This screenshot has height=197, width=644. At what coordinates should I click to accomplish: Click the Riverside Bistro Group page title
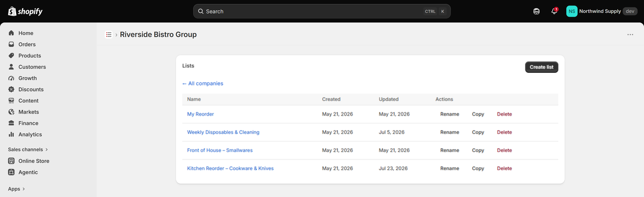[158, 35]
